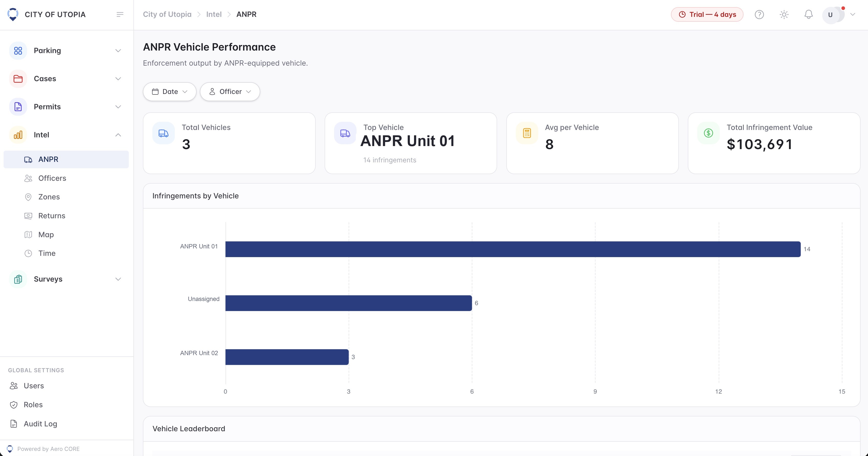The width and height of the screenshot is (868, 456).
Task: Click the Infringements by Vehicle heading
Action: [x=196, y=196]
